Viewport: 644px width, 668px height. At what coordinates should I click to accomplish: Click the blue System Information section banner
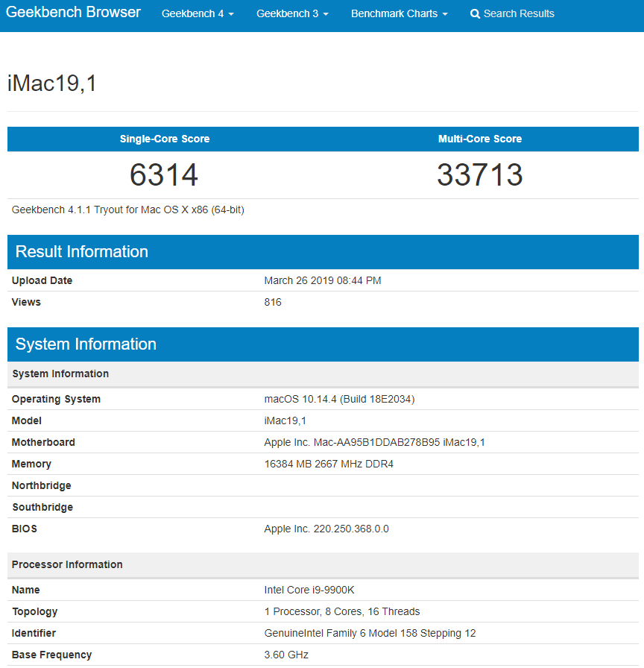pos(323,344)
